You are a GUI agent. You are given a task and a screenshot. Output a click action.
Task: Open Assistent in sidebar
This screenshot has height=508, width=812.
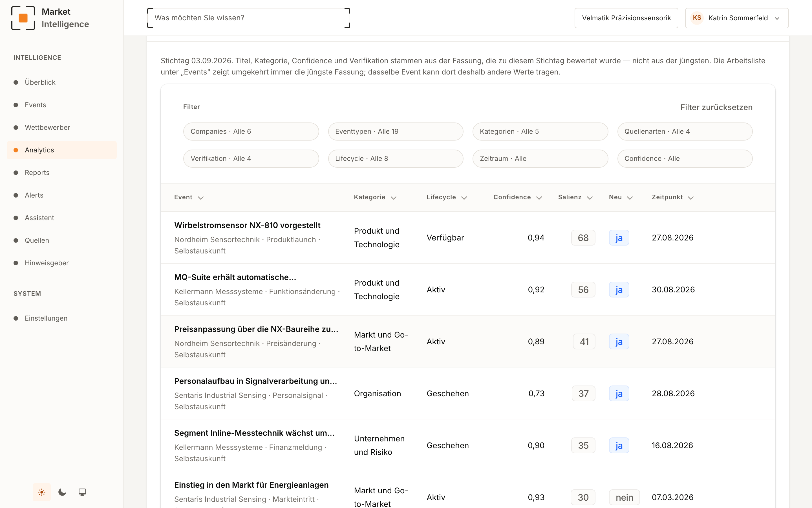[62, 218]
